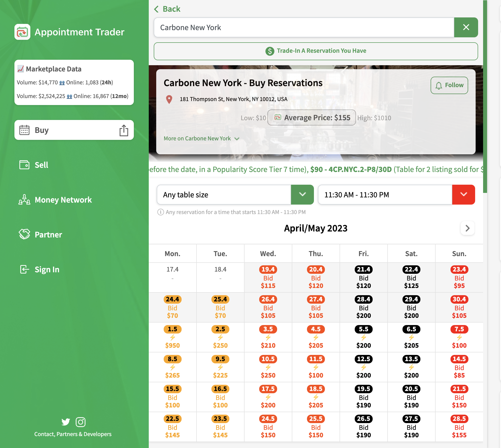Viewport: 501px width, 448px height.
Task: Click the Average Price: $155 button
Action: tap(312, 117)
